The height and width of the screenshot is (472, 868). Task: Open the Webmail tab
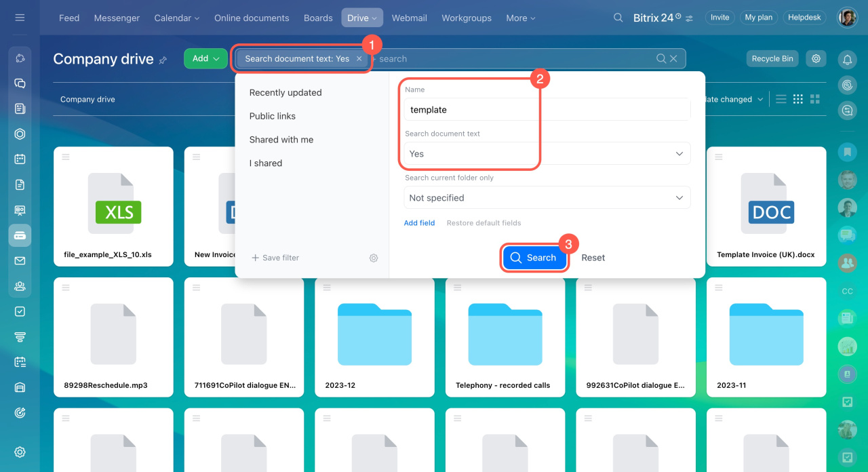pos(409,18)
